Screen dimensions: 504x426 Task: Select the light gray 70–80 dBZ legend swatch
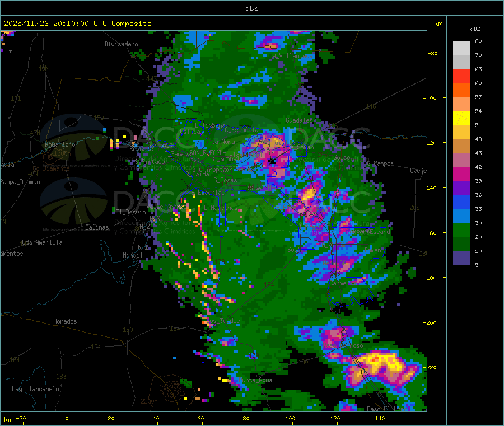[461, 48]
